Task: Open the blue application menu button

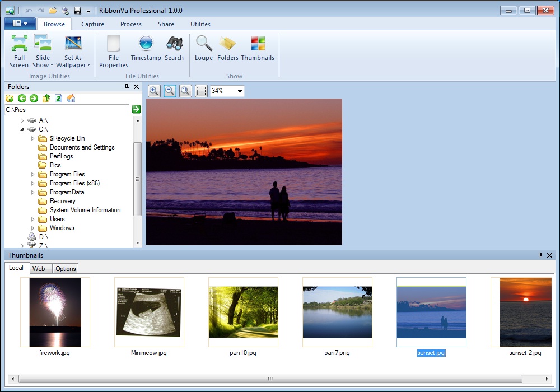Action: coord(20,24)
